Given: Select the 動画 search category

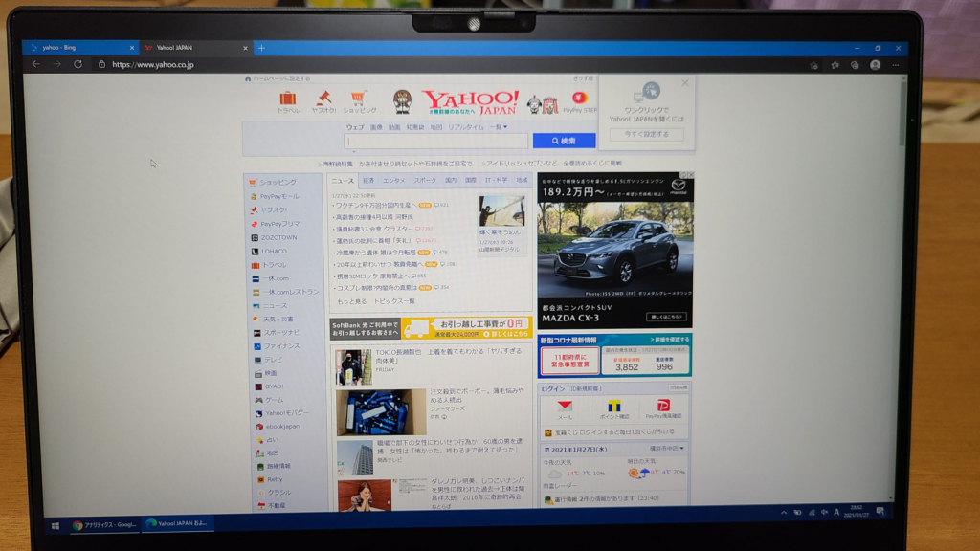Looking at the screenshot, I should 394,127.
